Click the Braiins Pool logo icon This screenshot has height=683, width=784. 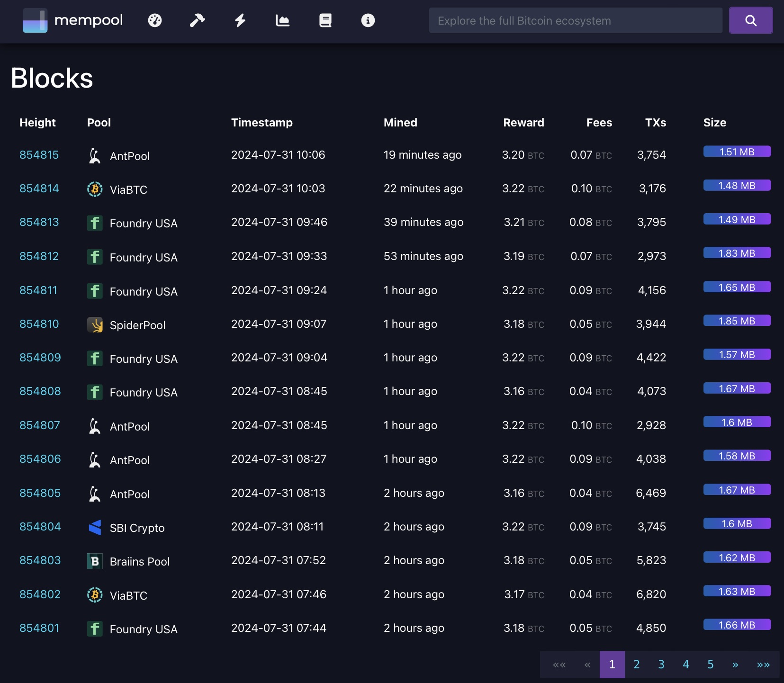95,561
